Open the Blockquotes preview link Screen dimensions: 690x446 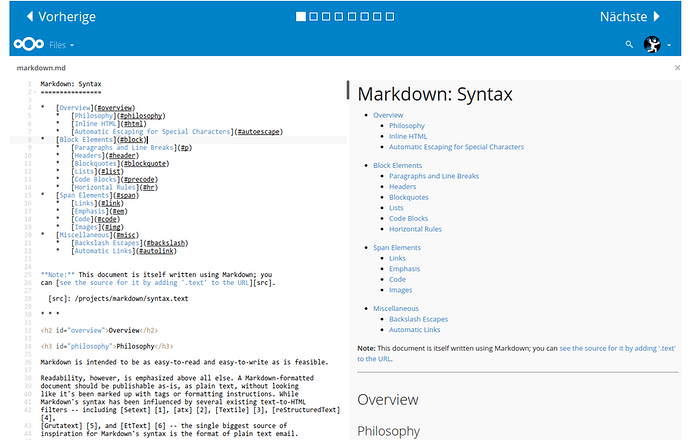point(408,197)
